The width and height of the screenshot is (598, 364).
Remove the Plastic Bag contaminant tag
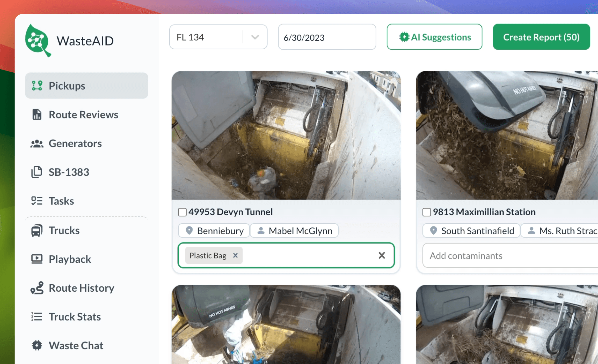(x=235, y=255)
